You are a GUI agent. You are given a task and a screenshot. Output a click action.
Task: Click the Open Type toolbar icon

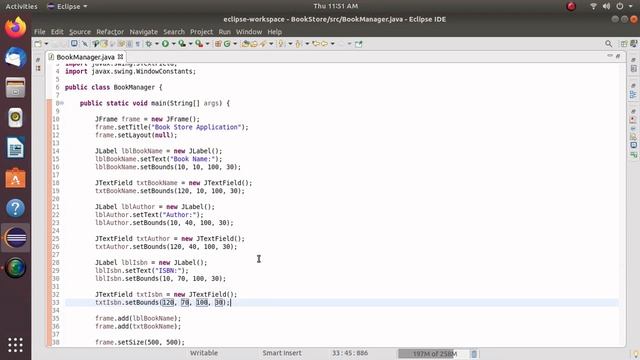(245, 44)
